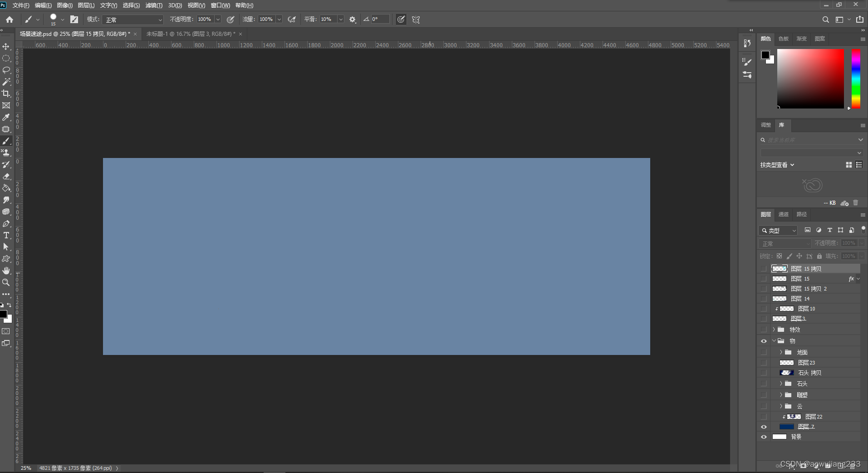Open the opacity 不透明度 dropdown arrow
This screenshot has width=868, height=473.
point(218,20)
